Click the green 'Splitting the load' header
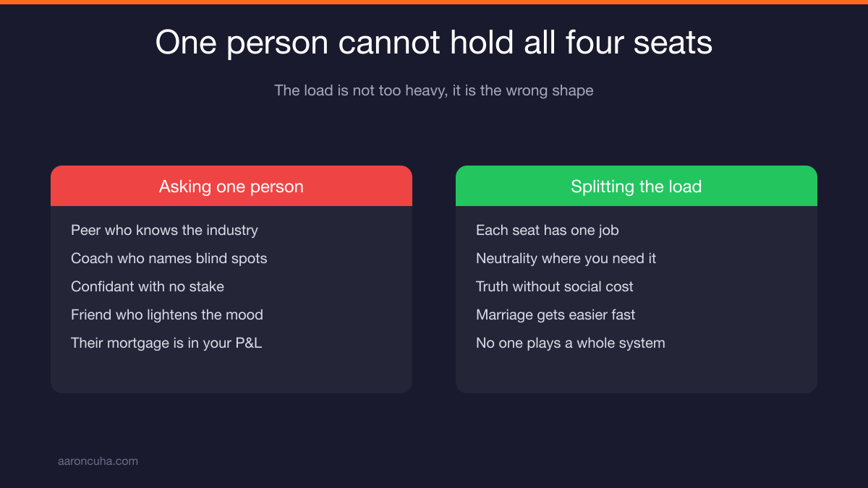The width and height of the screenshot is (868, 488). click(637, 186)
